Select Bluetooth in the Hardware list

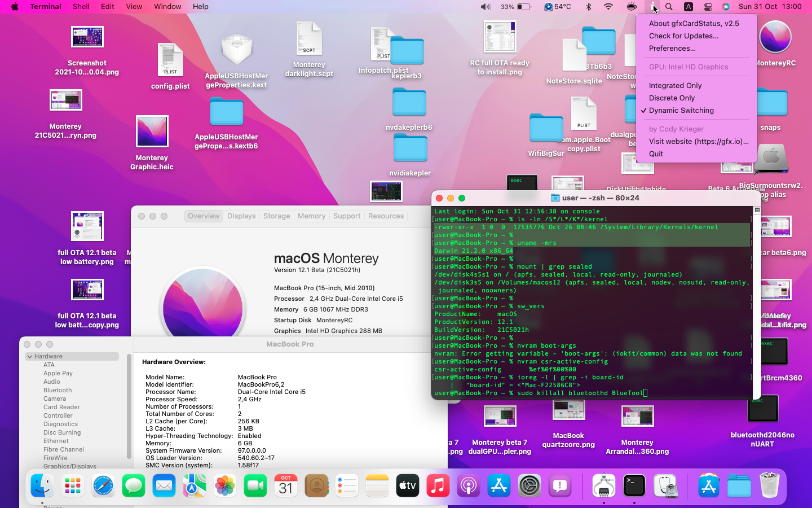pyautogui.click(x=58, y=390)
